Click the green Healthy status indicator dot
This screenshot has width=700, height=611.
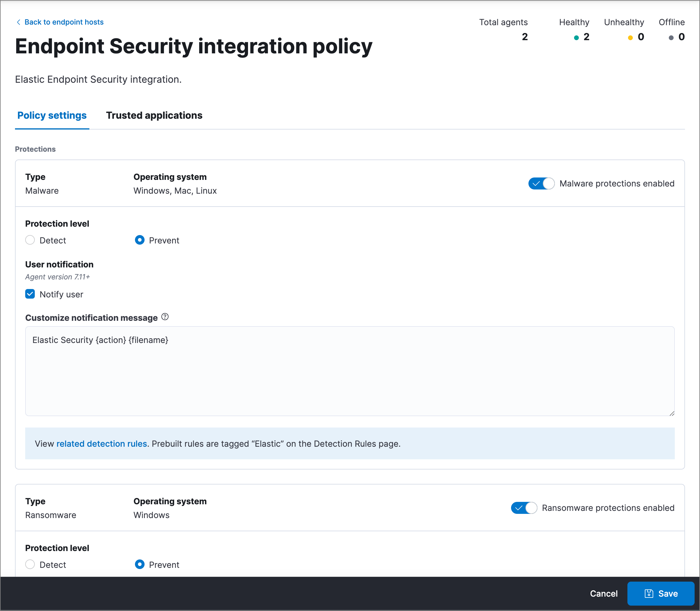coord(576,37)
